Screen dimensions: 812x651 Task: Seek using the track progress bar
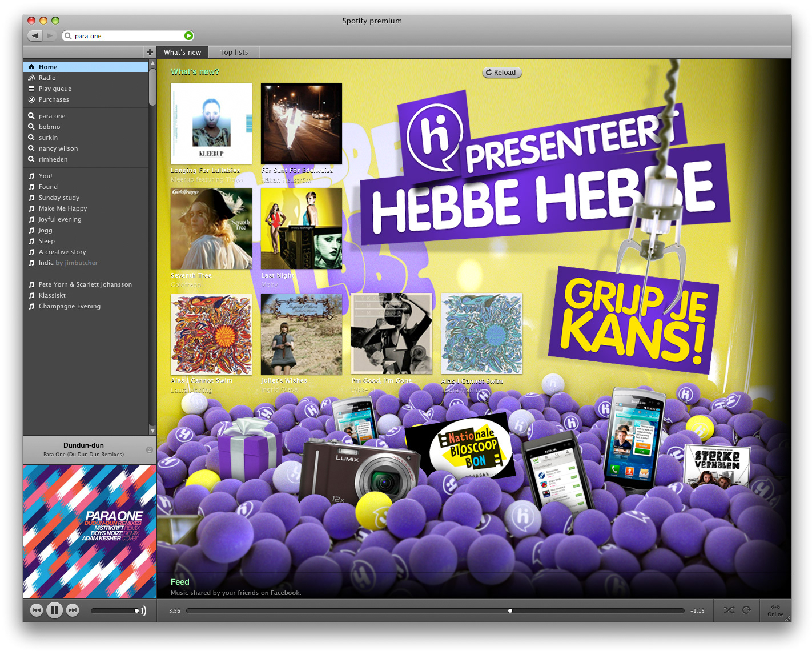pyautogui.click(x=435, y=610)
